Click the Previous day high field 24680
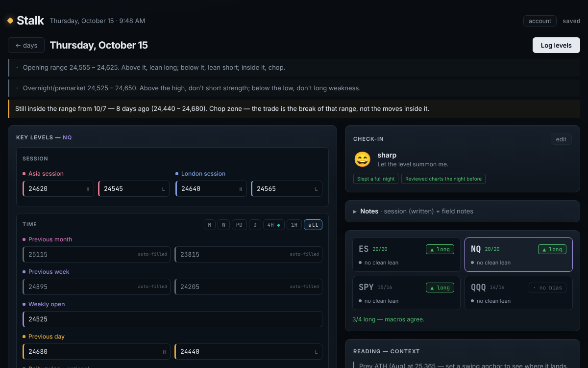Image resolution: width=588 pixels, height=368 pixels. (x=97, y=351)
